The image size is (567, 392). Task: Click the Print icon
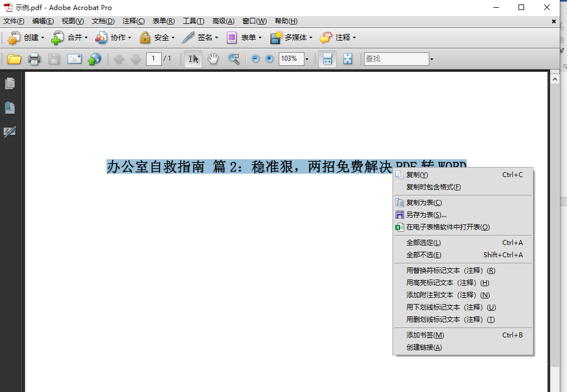click(35, 59)
